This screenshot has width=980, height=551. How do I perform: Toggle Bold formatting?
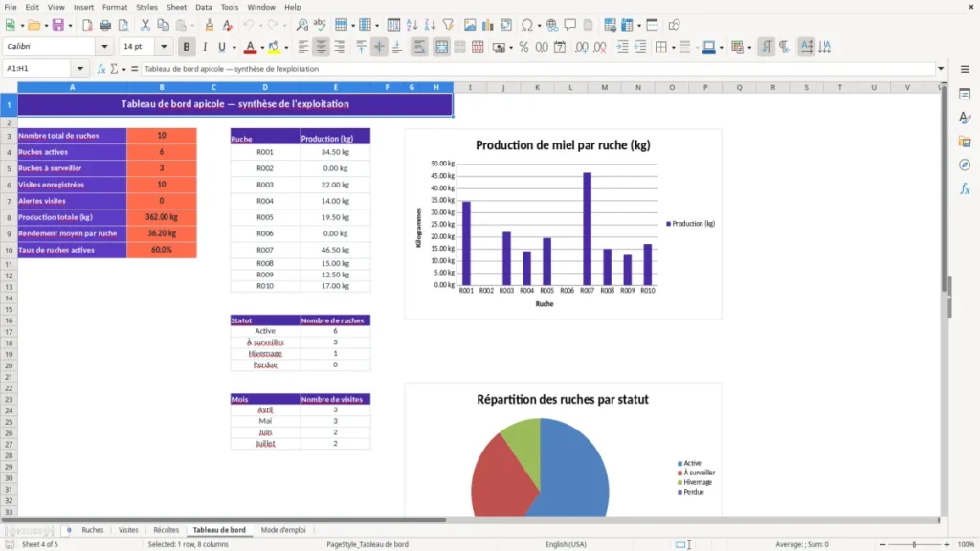(x=187, y=47)
